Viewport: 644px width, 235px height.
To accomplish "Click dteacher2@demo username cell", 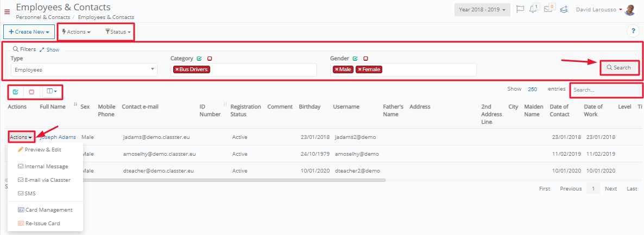I will [357, 170].
